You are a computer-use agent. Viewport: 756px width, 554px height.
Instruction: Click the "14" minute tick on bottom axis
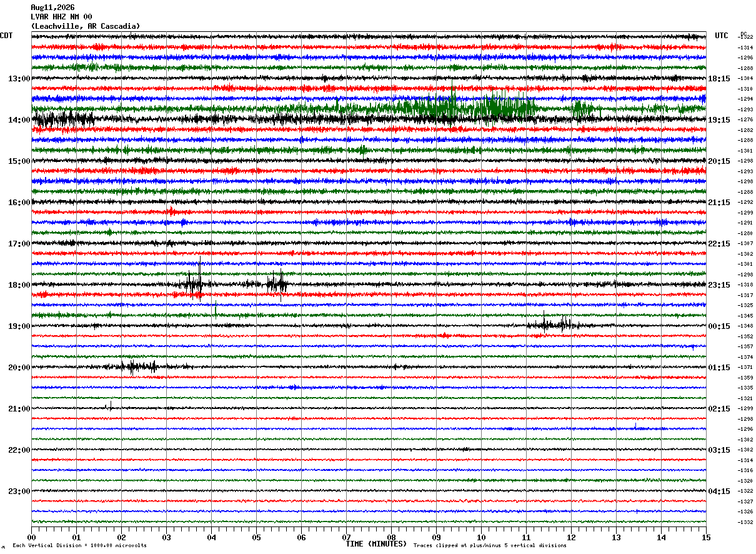[x=661, y=537]
